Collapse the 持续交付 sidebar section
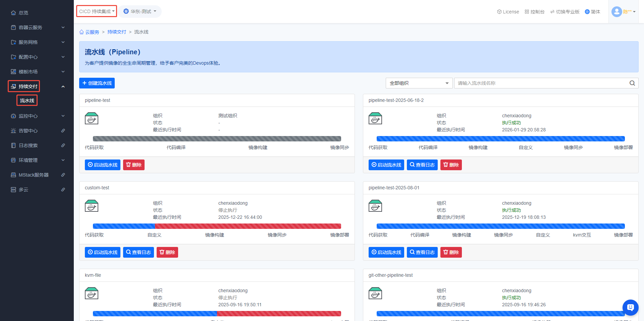The height and width of the screenshot is (321, 644). (63, 86)
